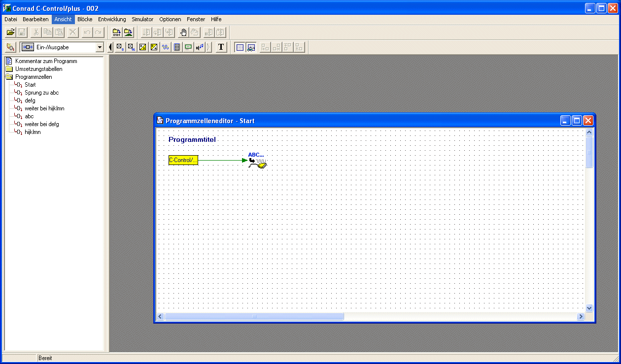621x364 pixels.
Task: Click the Programmtitel label in editor
Action: point(192,139)
